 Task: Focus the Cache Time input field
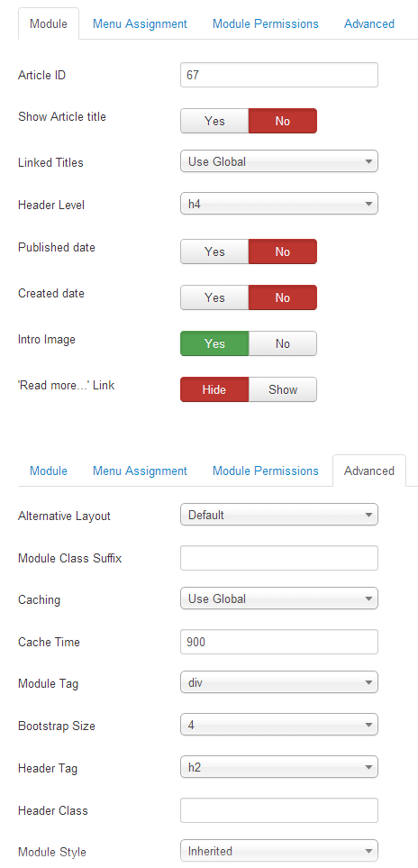click(279, 642)
